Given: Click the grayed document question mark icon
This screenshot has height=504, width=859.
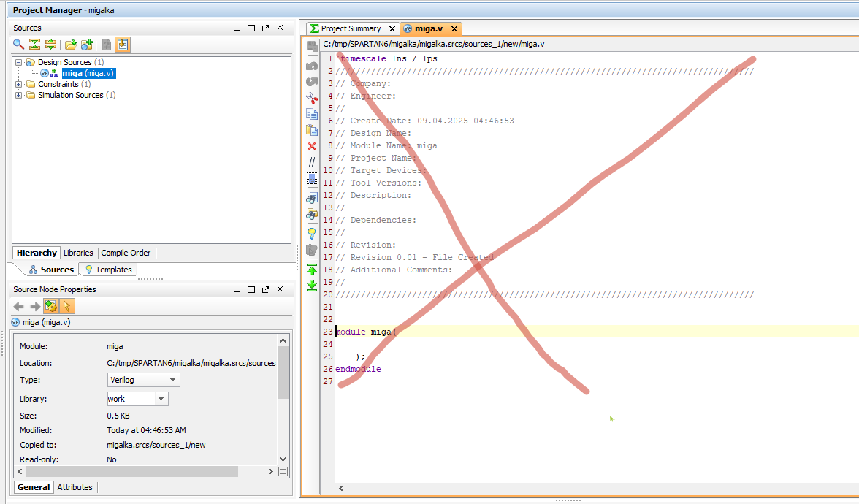Looking at the screenshot, I should click(107, 45).
